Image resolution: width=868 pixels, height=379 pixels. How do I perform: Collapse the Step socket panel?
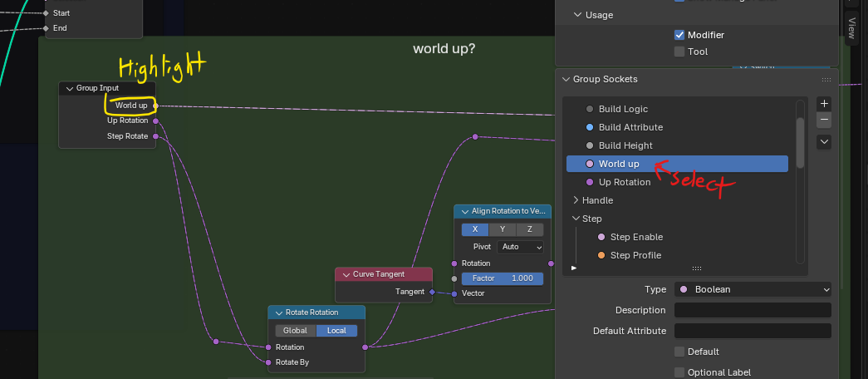(x=576, y=219)
